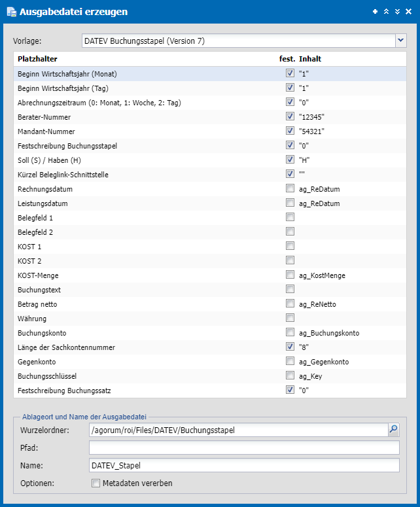Click the Platzhalter column header
Image resolution: width=420 pixels, height=507 pixels.
(37, 59)
